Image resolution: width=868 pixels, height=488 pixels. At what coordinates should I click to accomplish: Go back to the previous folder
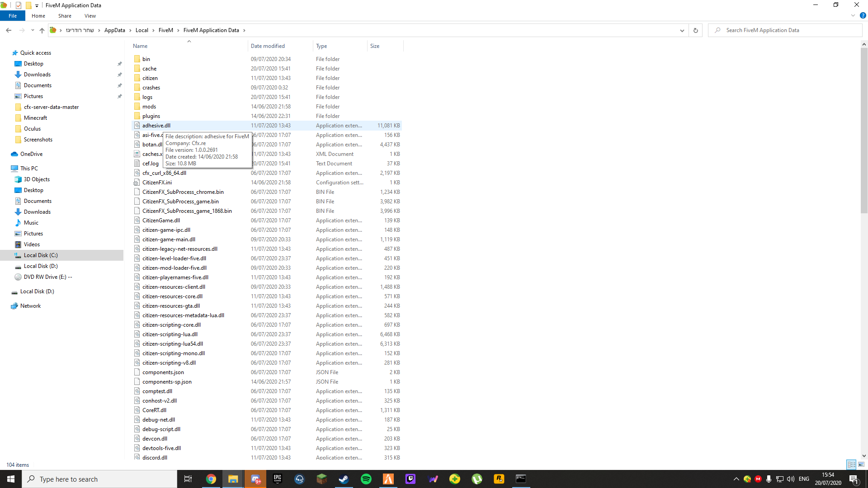[9, 30]
